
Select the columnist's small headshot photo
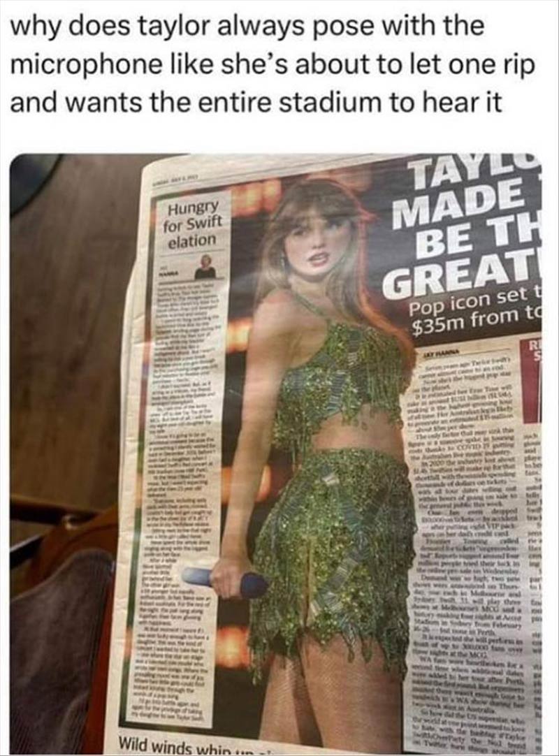206,266
